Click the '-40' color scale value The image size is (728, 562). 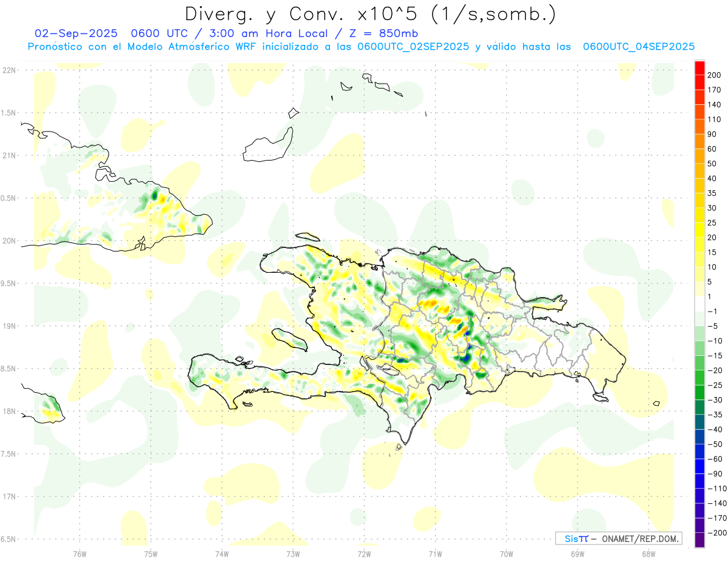click(714, 429)
